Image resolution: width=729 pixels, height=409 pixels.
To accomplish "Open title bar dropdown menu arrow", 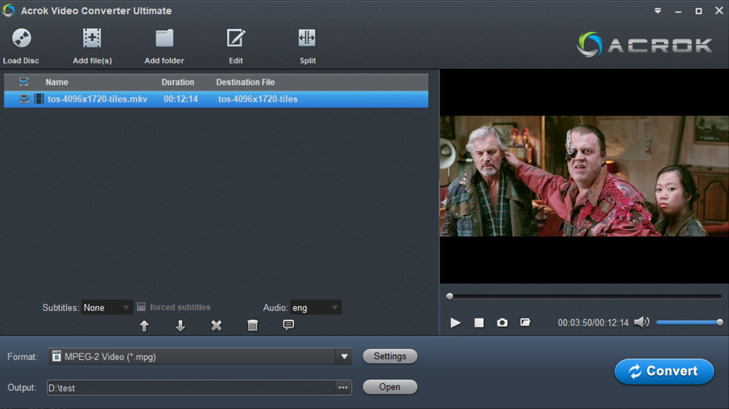I will coord(657,11).
